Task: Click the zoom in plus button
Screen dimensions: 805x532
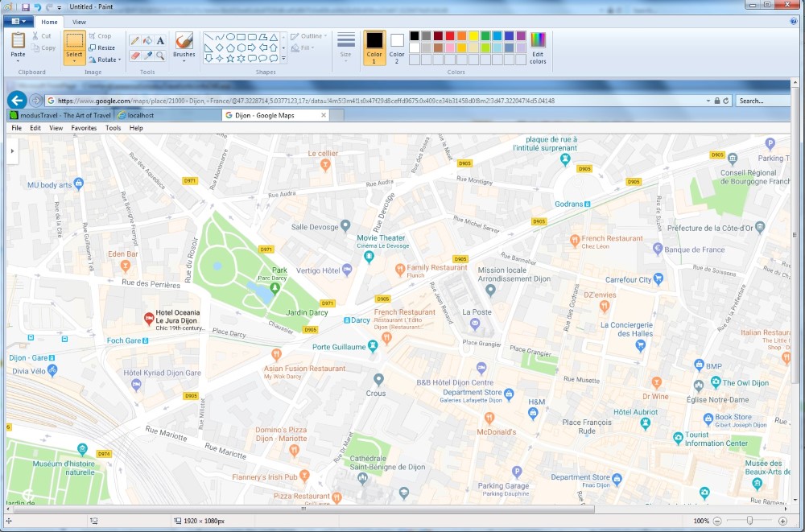Action: (x=783, y=521)
